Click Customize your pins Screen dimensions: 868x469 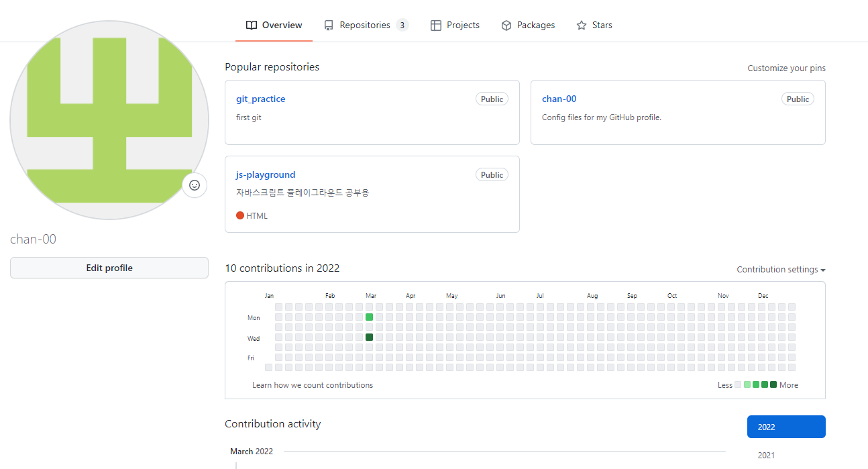coord(787,68)
